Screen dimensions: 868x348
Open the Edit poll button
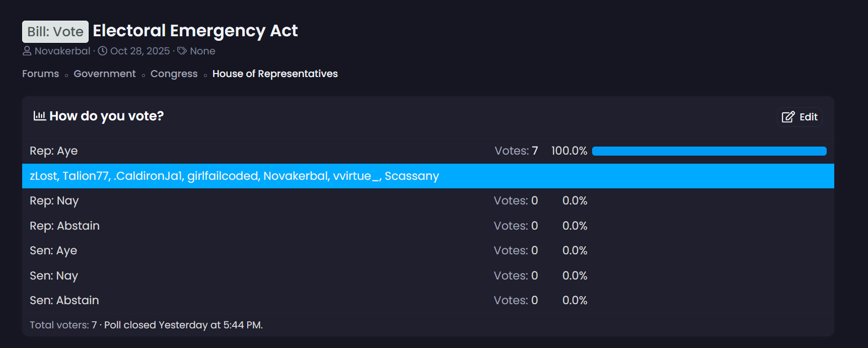(800, 117)
